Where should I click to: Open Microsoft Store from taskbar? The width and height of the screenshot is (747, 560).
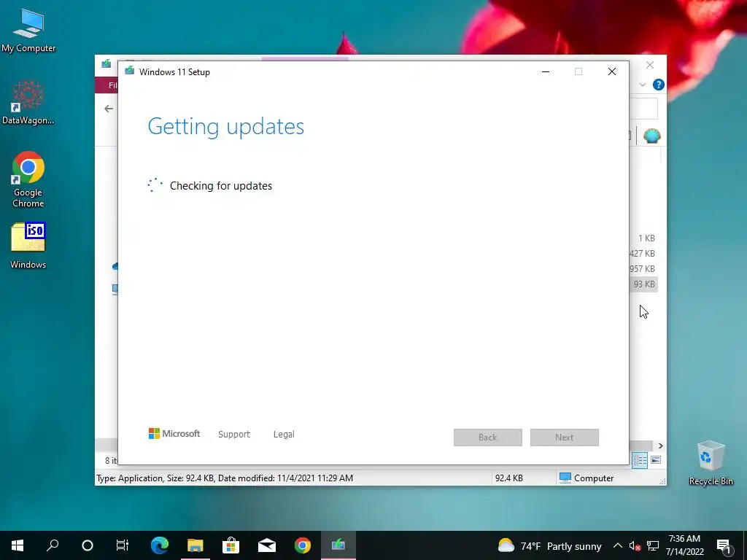point(231,545)
